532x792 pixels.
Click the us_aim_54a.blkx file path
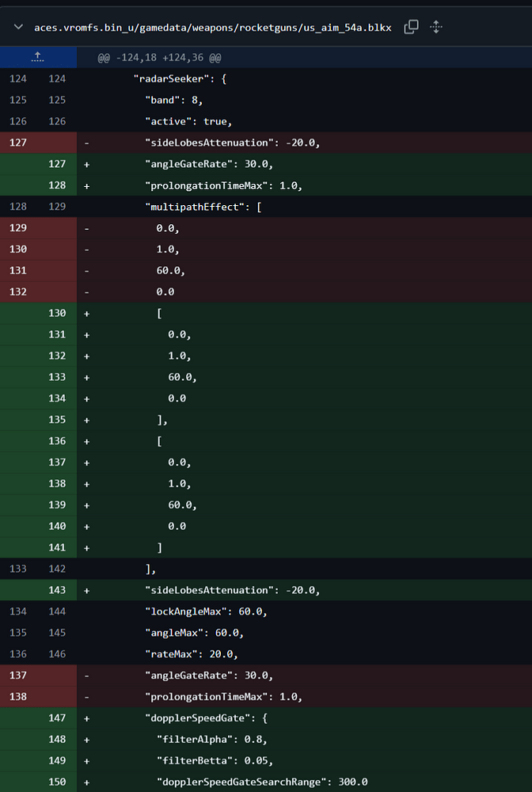tap(212, 27)
